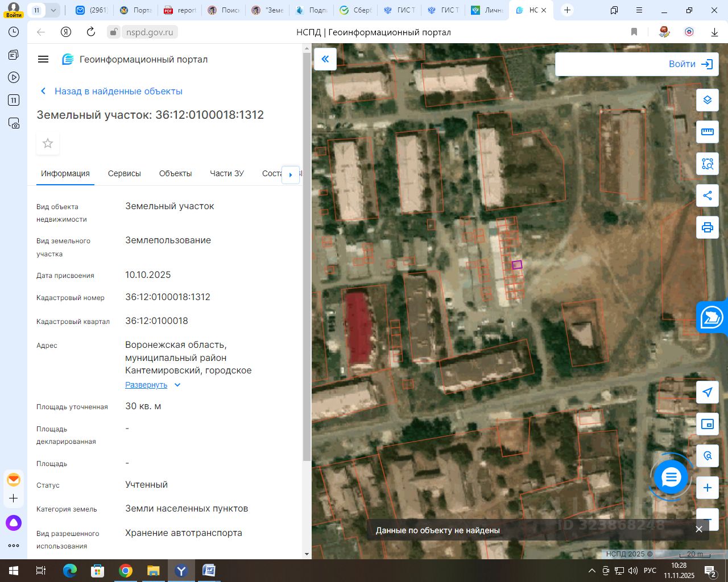Print the map with the printer icon
Screen dimensions: 728x582
pyautogui.click(x=708, y=227)
